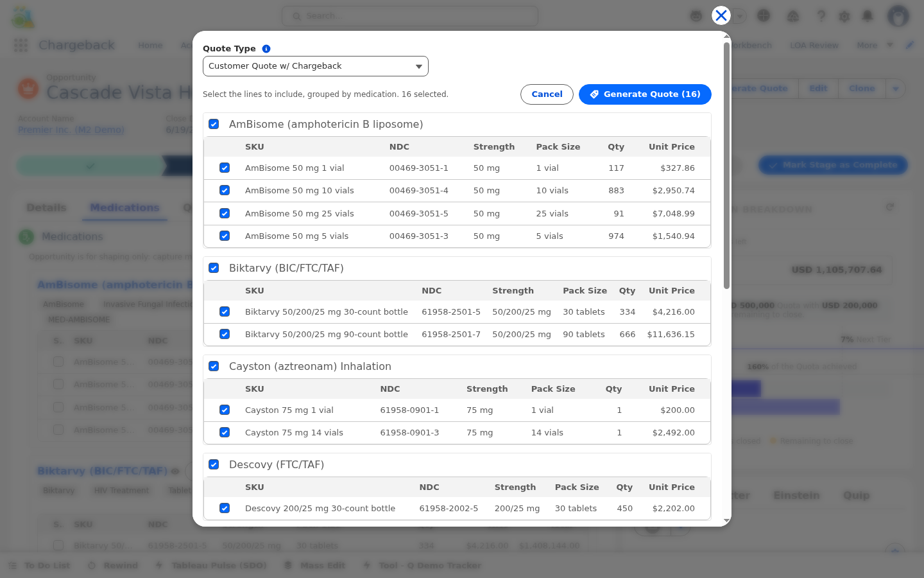Uncheck the Descovy 200/25 mg 30-count bottle row
The image size is (924, 578).
pyautogui.click(x=225, y=509)
